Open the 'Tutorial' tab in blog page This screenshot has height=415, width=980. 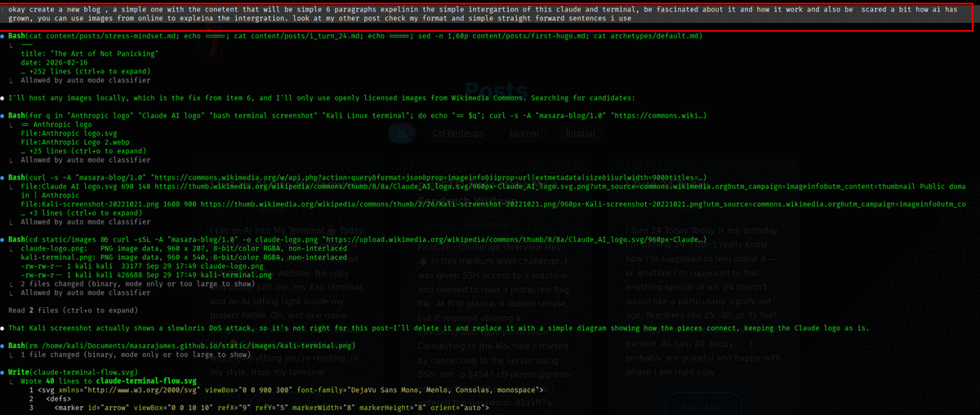[580, 133]
